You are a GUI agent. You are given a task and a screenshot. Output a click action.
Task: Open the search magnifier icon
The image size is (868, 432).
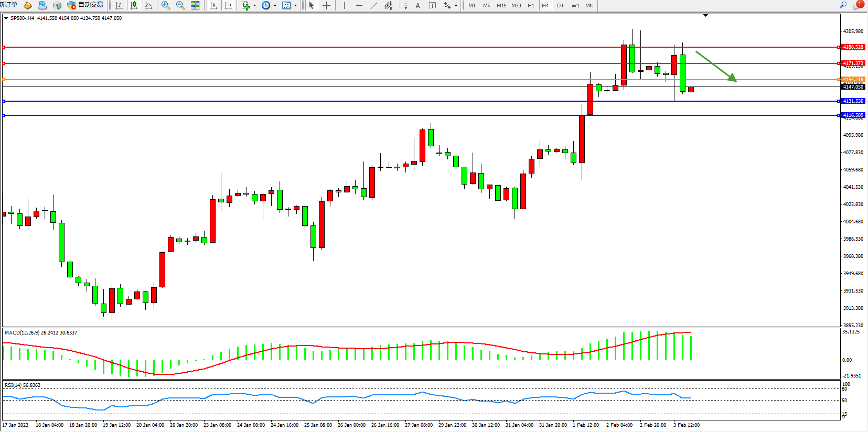pyautogui.click(x=843, y=5)
